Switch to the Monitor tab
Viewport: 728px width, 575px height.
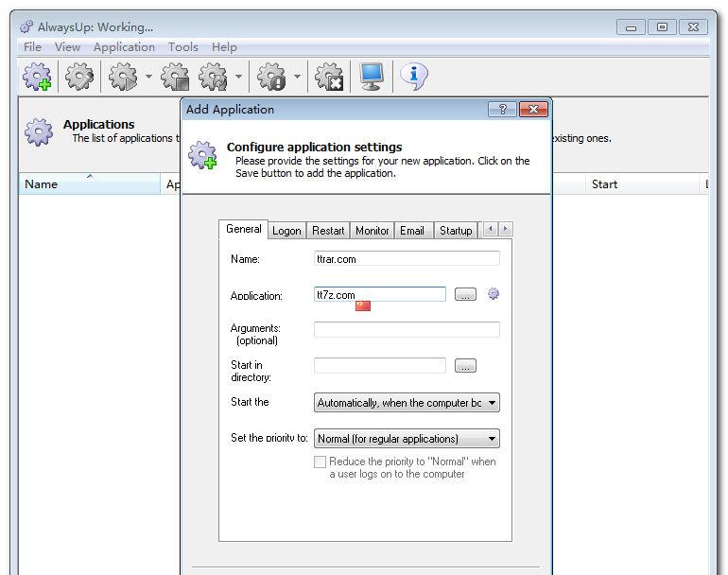(372, 231)
